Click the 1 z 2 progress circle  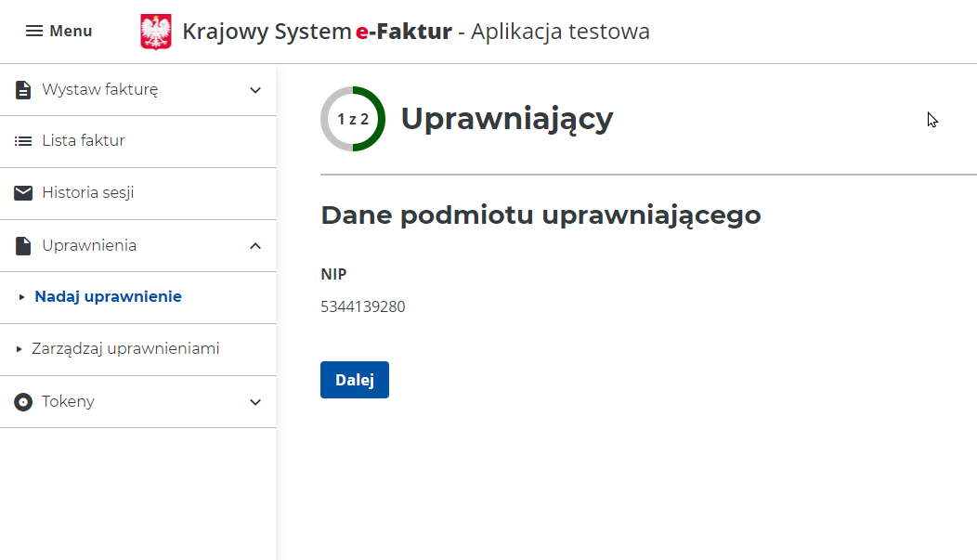point(353,119)
